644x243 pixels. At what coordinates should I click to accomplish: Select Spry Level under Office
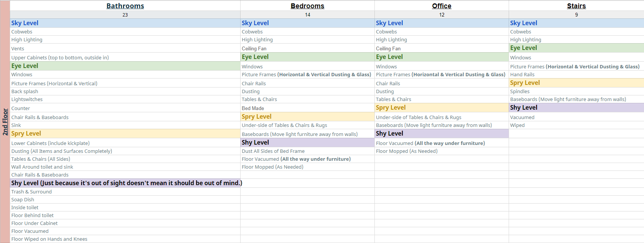tap(442, 107)
